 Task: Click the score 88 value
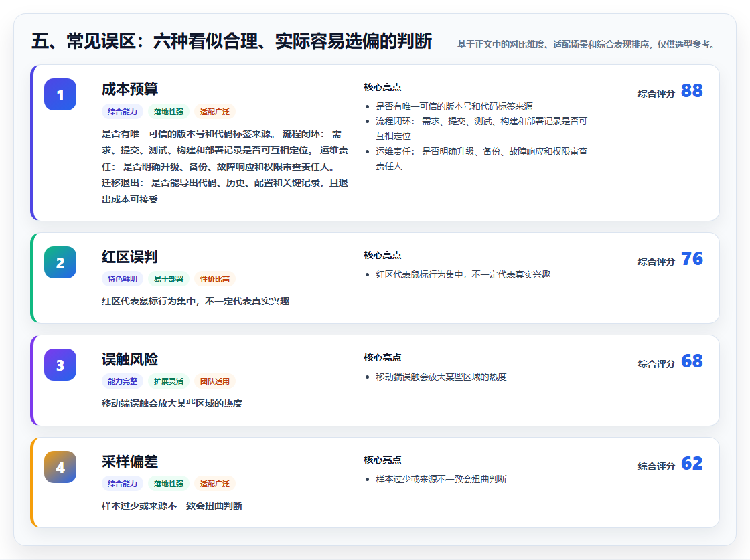[x=692, y=90]
